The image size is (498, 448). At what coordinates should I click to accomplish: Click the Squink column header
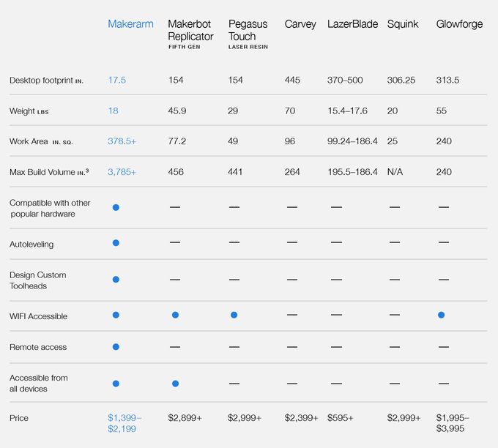click(402, 24)
